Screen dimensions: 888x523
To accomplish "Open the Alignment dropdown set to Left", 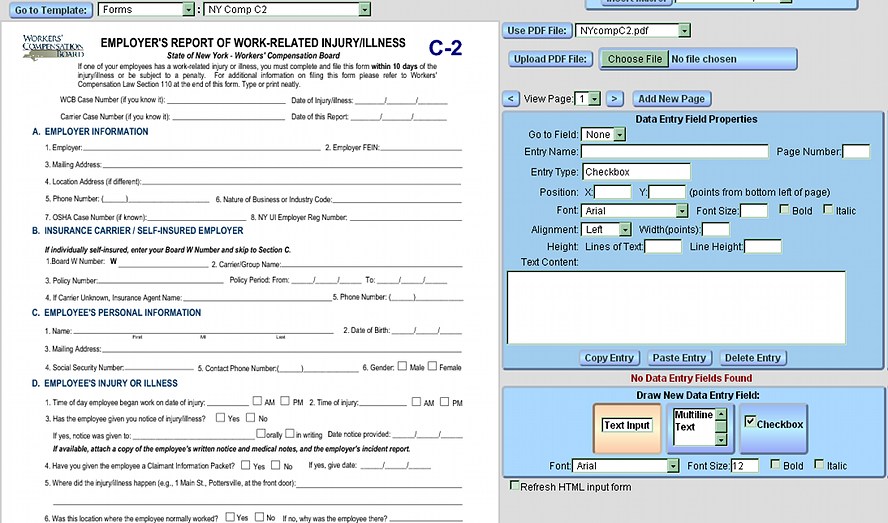I will (606, 229).
